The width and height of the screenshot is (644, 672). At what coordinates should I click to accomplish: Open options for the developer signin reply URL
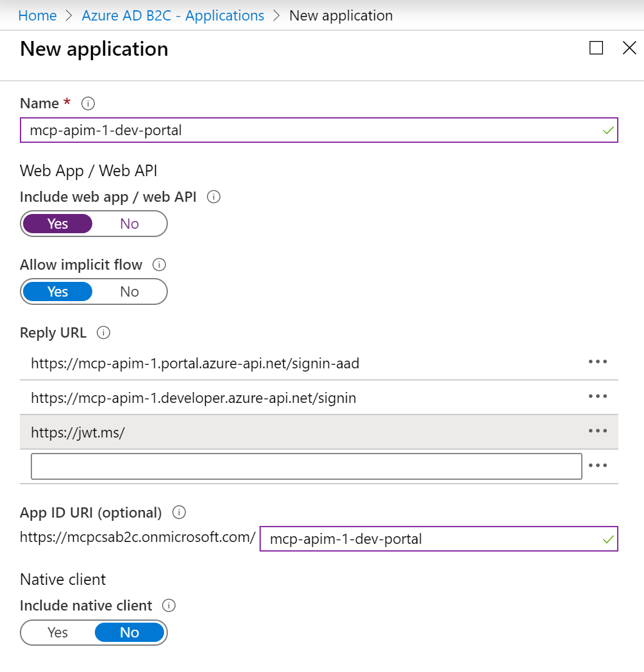[x=598, y=396]
